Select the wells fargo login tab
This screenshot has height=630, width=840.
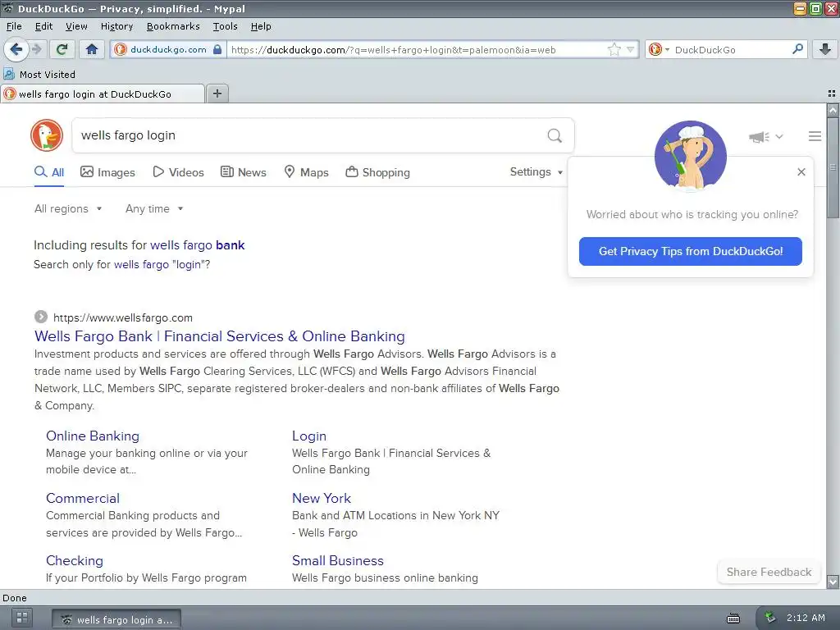[x=103, y=94]
